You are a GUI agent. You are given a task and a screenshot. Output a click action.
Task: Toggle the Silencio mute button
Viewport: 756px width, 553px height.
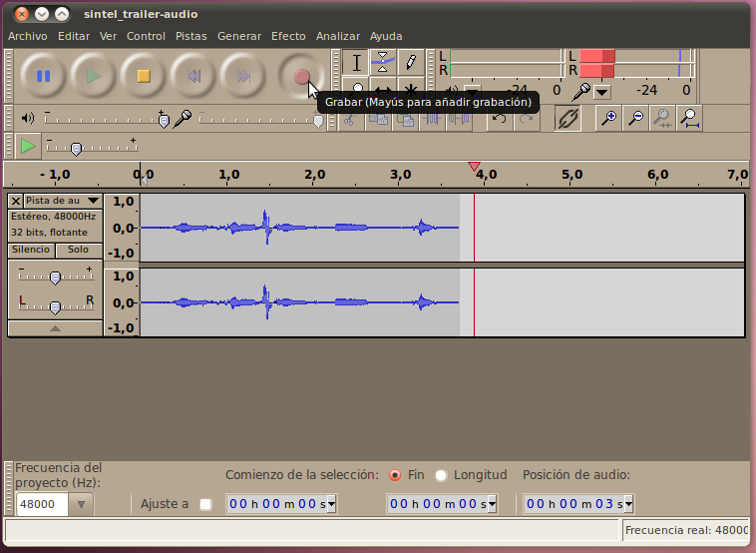pos(31,250)
